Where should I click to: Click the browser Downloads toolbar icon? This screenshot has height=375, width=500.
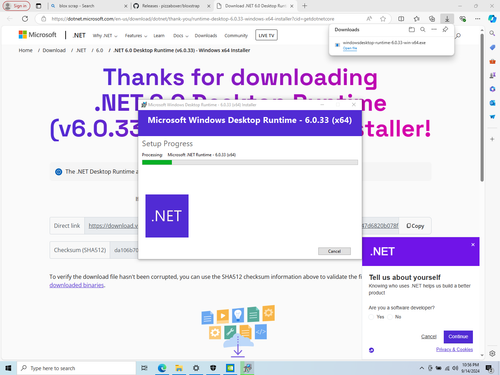pyautogui.click(x=447, y=19)
